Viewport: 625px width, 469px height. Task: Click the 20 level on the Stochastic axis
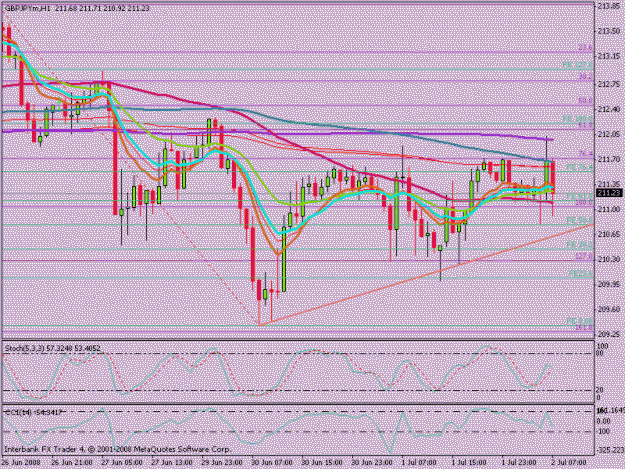pos(601,390)
